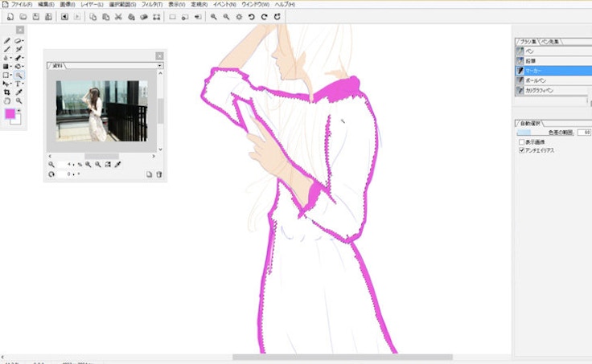
Task: Enable the 表示画像 checkbox
Action: (x=522, y=141)
